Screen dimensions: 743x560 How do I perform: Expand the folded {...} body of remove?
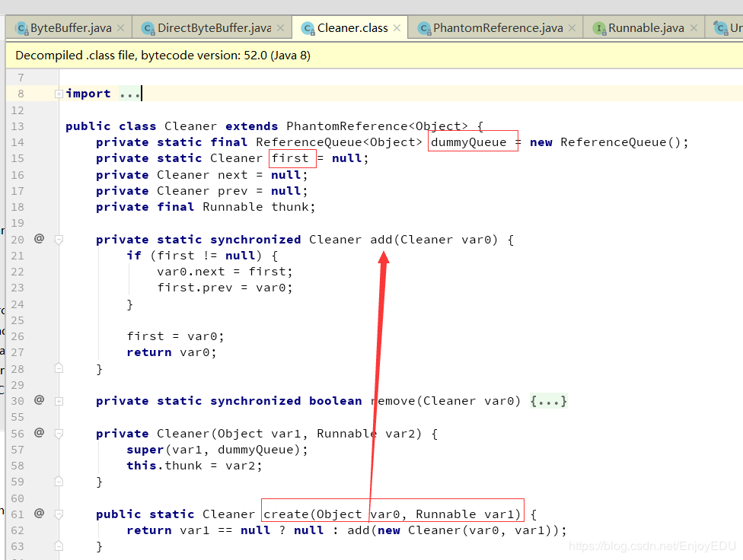(548, 401)
